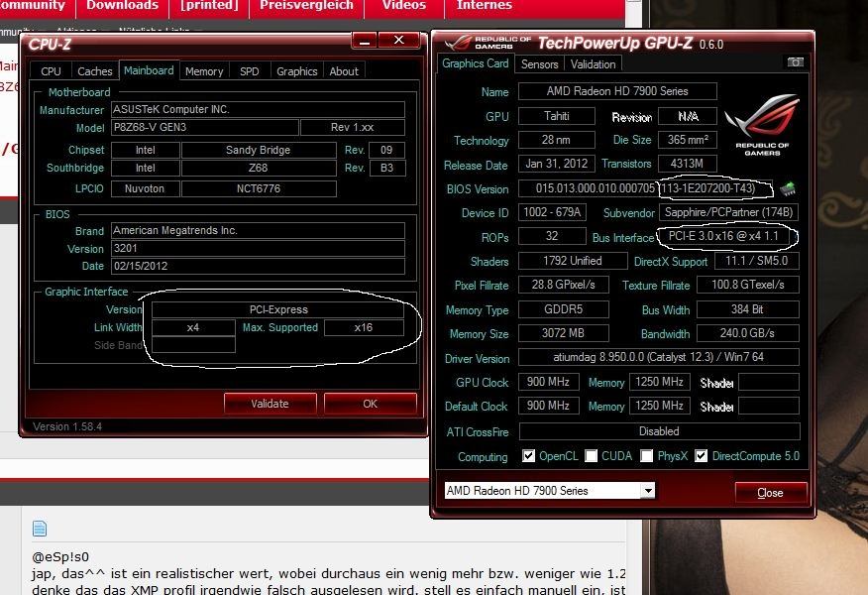Click the Device ID 1002 - 679A field

552,212
